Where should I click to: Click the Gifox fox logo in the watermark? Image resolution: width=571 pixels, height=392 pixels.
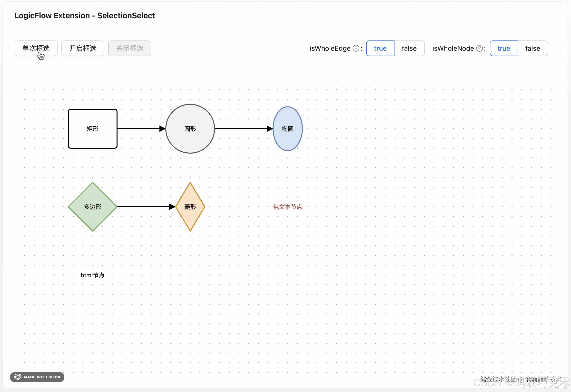click(x=18, y=377)
